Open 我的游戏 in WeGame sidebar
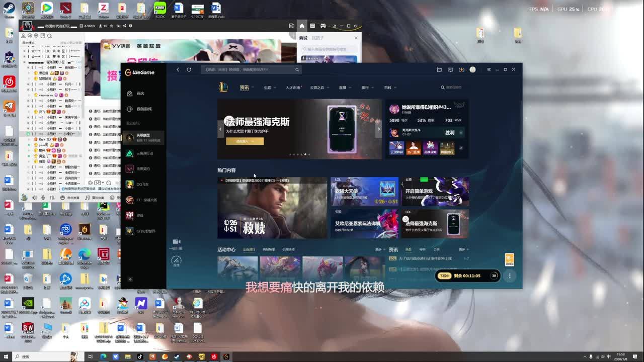 pyautogui.click(x=143, y=109)
